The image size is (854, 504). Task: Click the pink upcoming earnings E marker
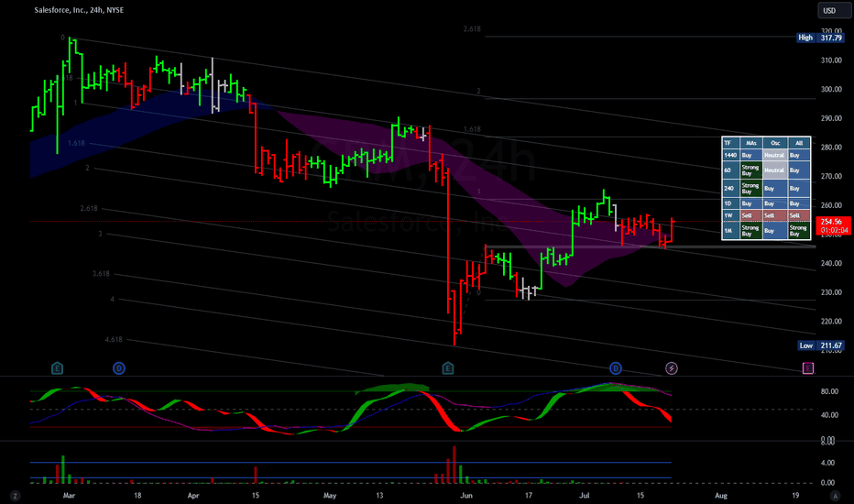pos(807,368)
